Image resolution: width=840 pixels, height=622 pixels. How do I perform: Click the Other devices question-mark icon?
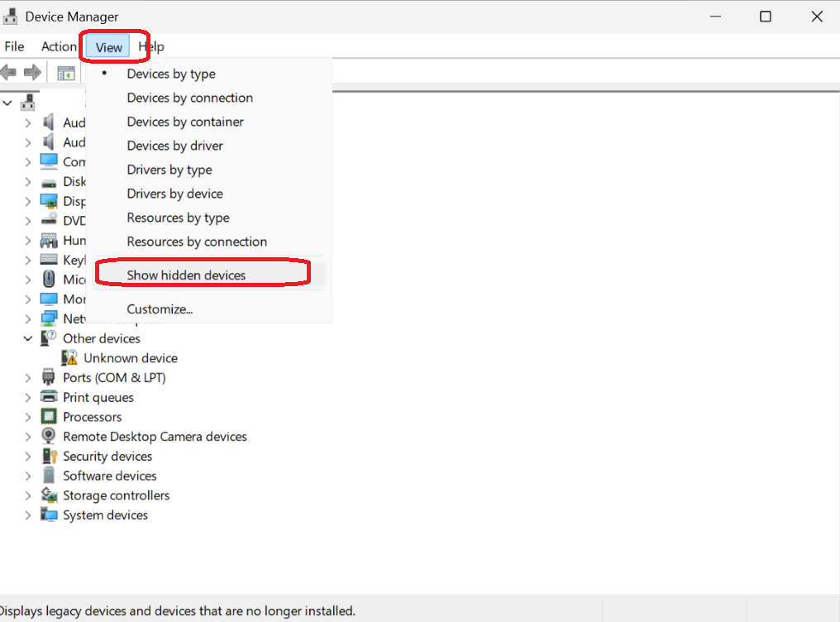49,338
